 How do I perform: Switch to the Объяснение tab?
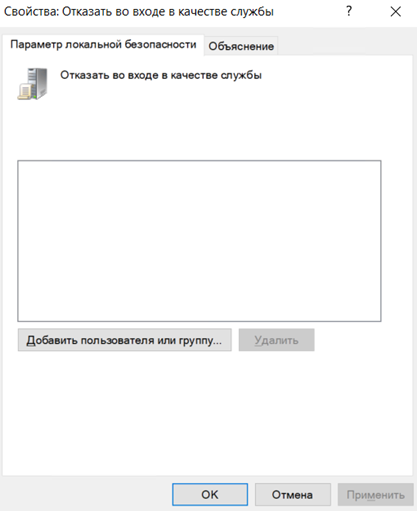(x=241, y=46)
